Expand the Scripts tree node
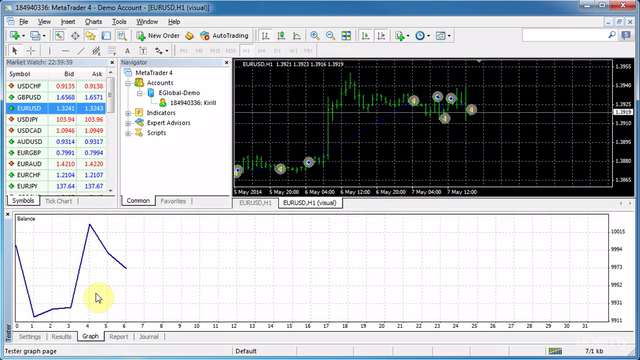Viewport: 640px width, 360px height. click(128, 133)
